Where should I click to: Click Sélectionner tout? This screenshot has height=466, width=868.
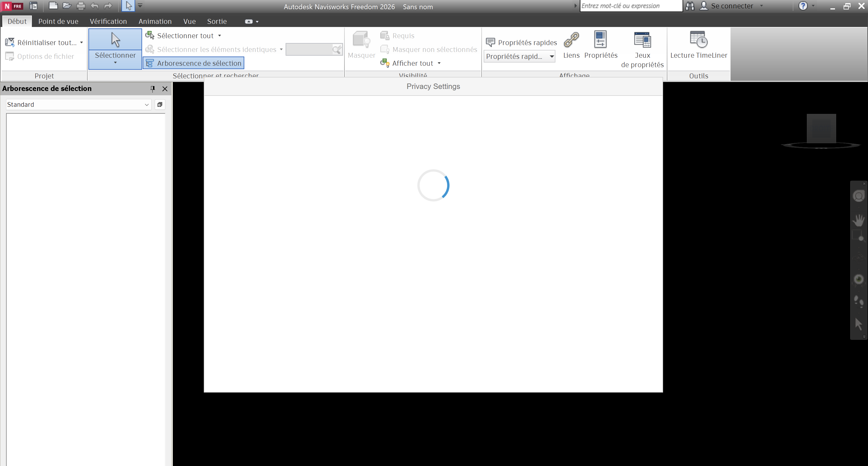click(179, 36)
